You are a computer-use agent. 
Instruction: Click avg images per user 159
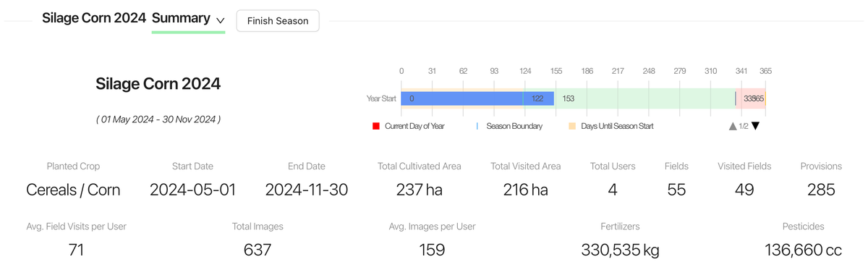[432, 250]
